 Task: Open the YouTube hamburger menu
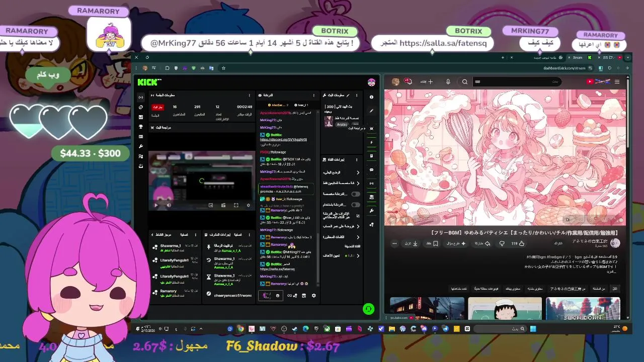pyautogui.click(x=617, y=81)
